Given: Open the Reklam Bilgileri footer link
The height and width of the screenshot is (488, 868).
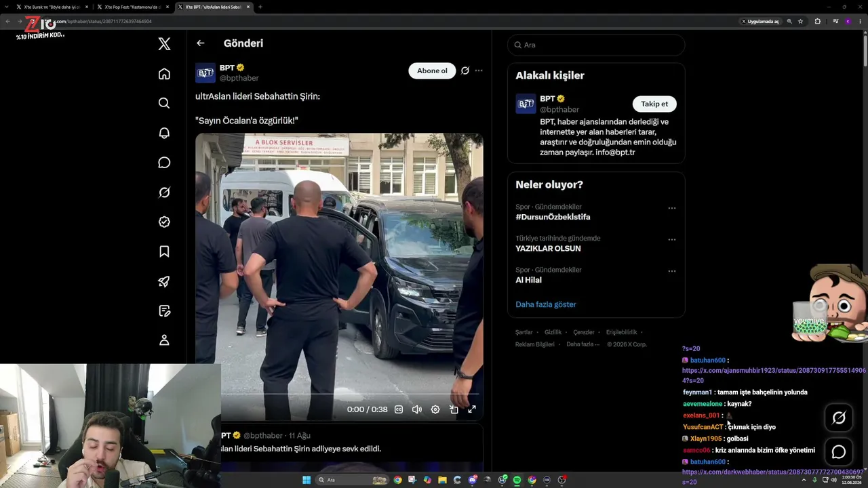Looking at the screenshot, I should click(x=535, y=344).
